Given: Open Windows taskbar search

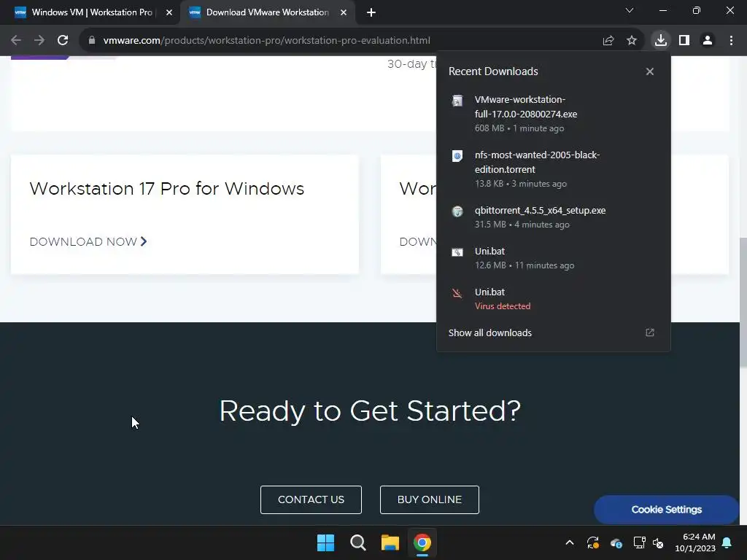Looking at the screenshot, I should [x=357, y=542].
